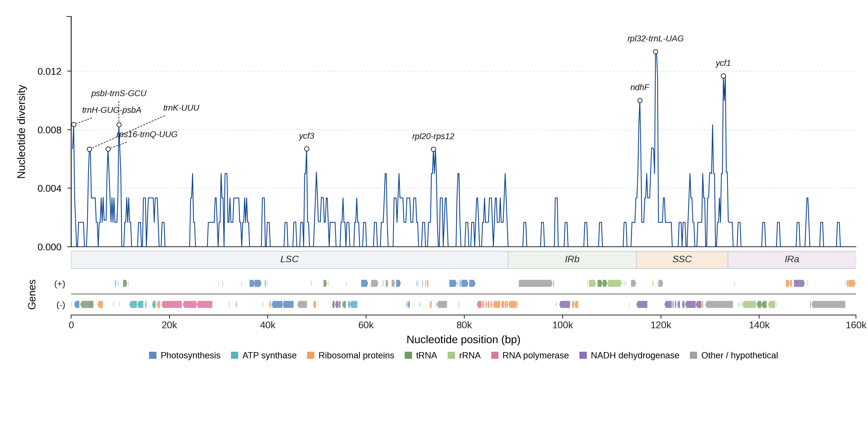Click the Other / hypothetical legend swatch

pos(693,355)
